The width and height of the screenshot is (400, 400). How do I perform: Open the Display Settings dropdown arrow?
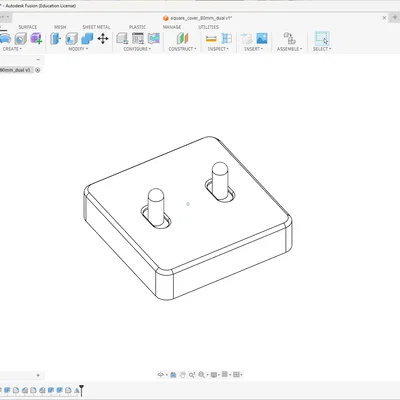pyautogui.click(x=219, y=375)
